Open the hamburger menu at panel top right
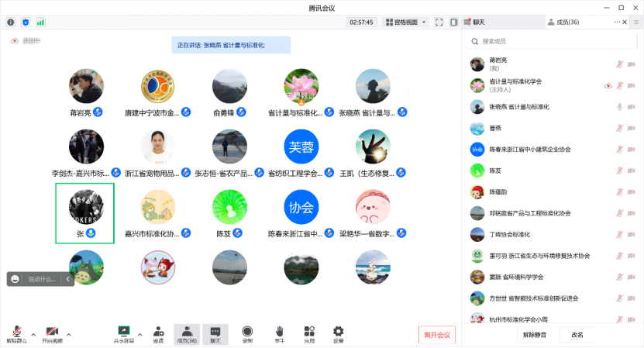The height and width of the screenshot is (348, 644). [x=636, y=22]
